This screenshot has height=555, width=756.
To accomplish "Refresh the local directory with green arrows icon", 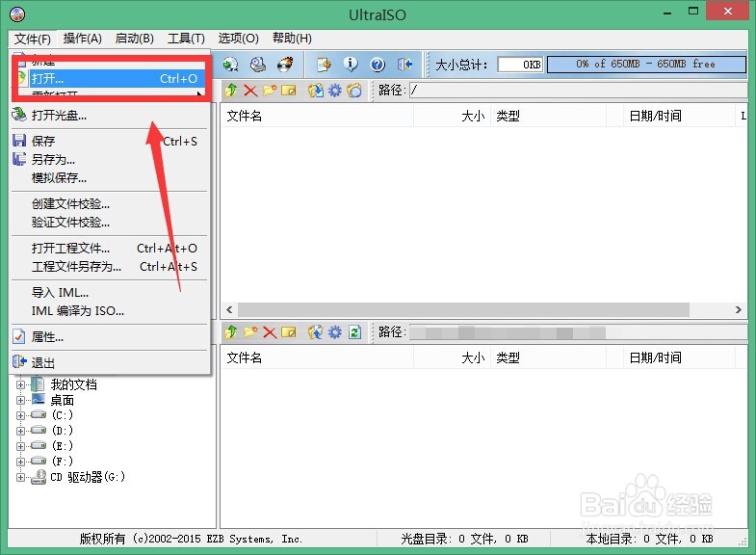I will point(354,331).
